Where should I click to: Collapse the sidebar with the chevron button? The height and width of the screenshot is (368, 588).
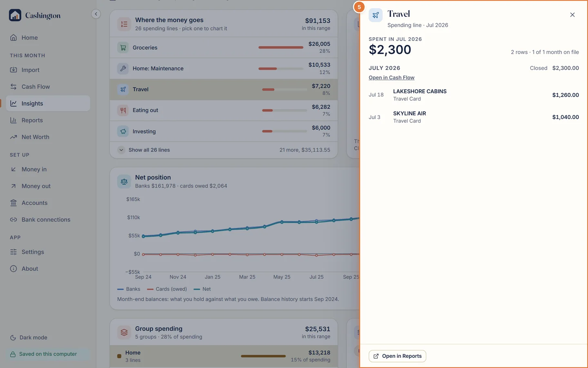pyautogui.click(x=96, y=14)
